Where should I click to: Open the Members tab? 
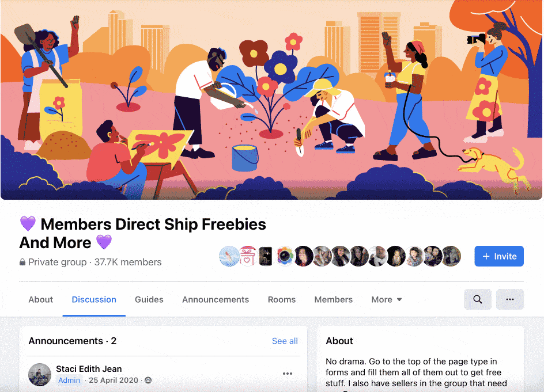coord(334,299)
